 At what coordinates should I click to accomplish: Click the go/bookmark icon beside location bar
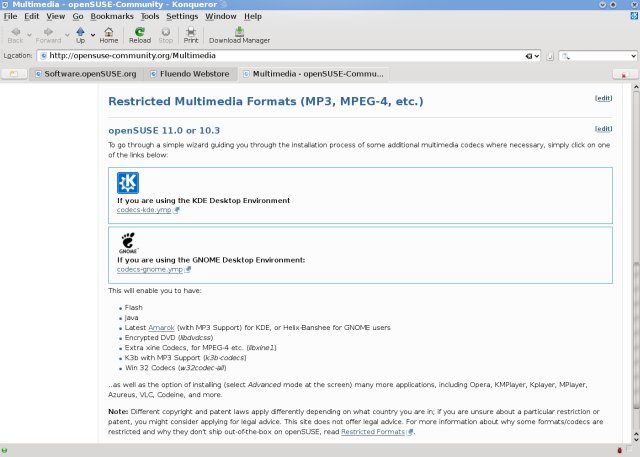550,56
